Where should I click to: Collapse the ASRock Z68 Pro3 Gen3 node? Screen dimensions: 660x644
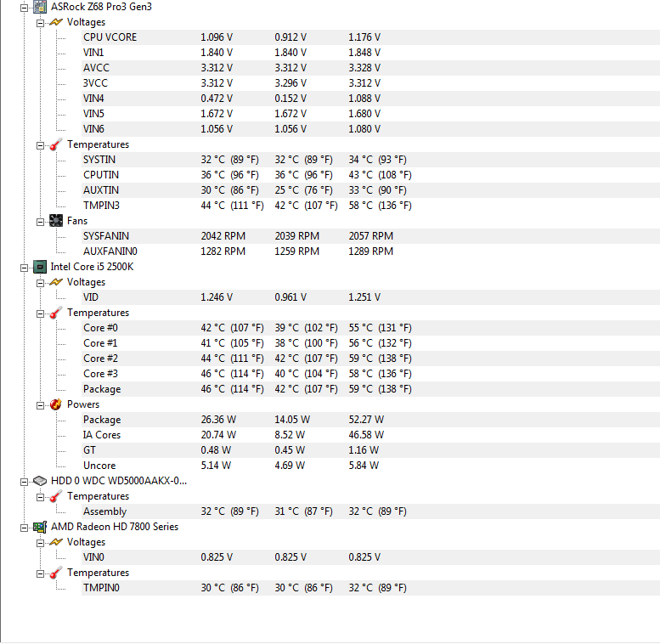pyautogui.click(x=25, y=8)
